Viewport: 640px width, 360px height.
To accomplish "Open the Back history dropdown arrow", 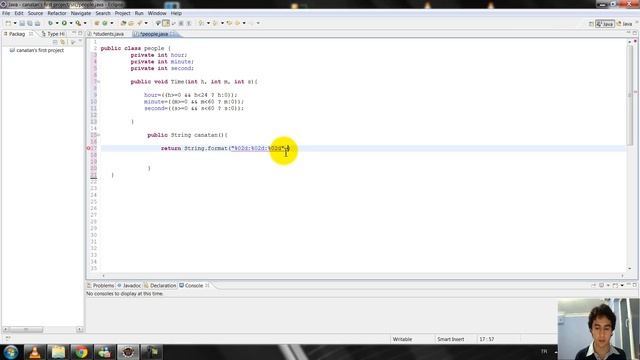I will [244, 23].
